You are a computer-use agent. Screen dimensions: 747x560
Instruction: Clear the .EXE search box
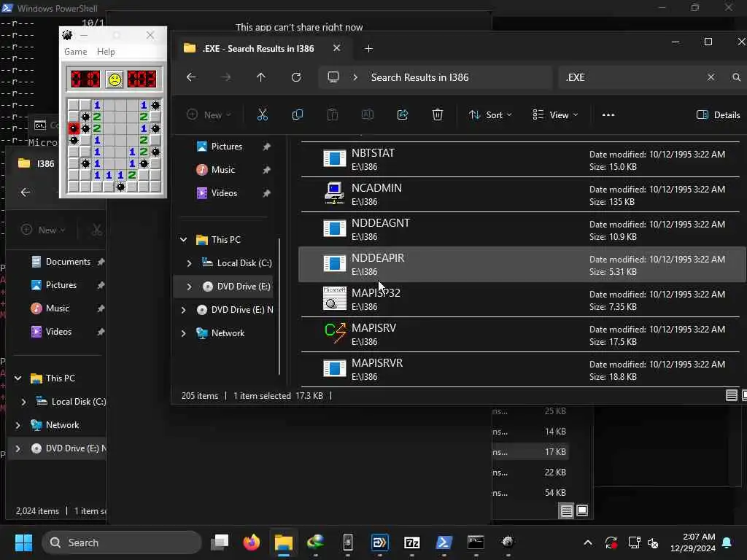click(711, 77)
